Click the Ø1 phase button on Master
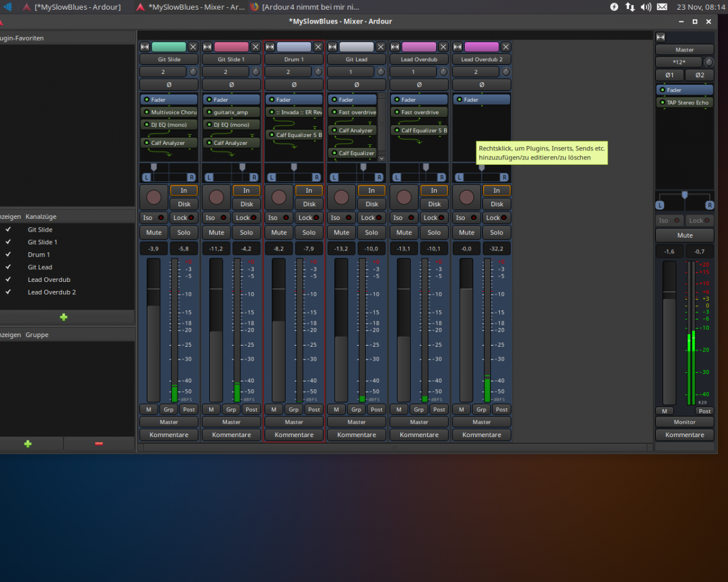The width and height of the screenshot is (728, 582). [670, 75]
